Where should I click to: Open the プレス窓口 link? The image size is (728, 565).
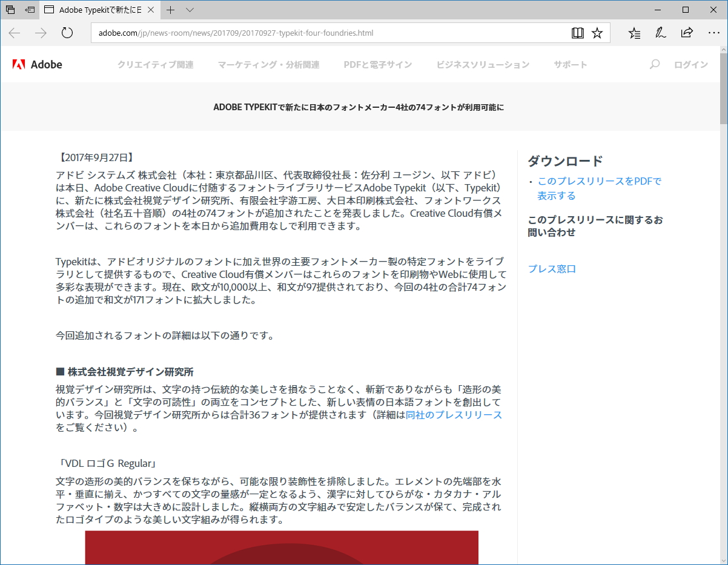(552, 269)
